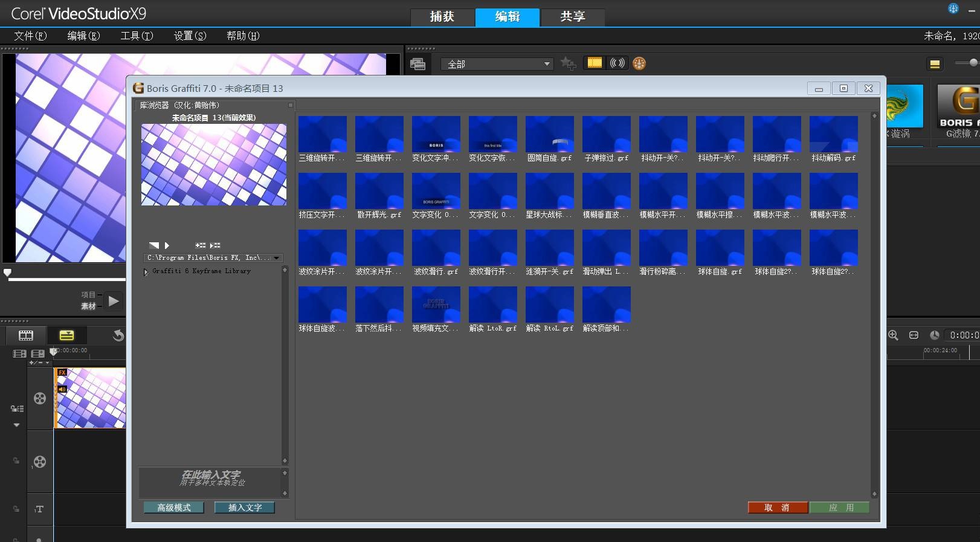Click the 插入文字 button
This screenshot has height=542, width=980.
tap(245, 508)
